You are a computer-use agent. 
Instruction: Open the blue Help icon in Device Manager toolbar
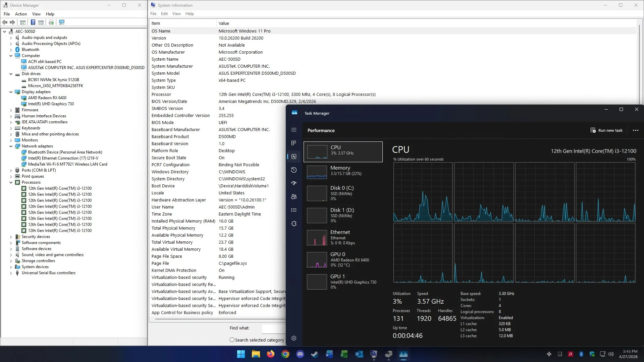pyautogui.click(x=33, y=22)
